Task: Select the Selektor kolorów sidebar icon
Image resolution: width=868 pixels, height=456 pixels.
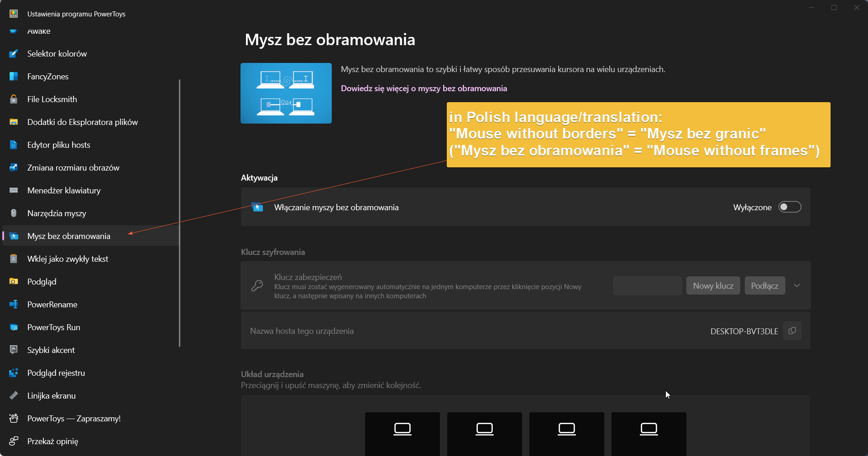Action: coord(13,53)
